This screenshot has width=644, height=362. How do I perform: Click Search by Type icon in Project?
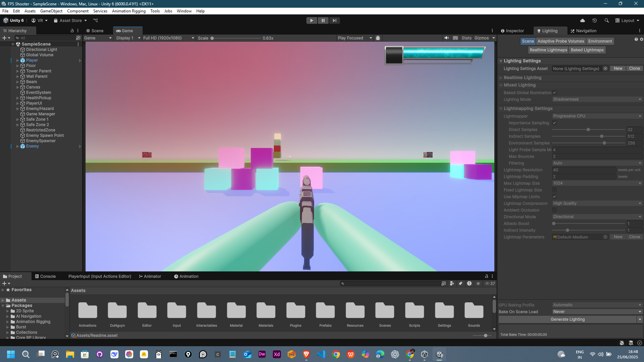coord(452,283)
